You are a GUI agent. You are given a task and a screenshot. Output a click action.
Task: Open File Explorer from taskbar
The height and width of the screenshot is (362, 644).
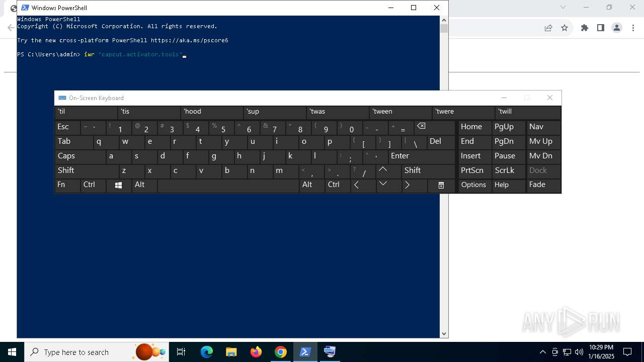coord(231,352)
